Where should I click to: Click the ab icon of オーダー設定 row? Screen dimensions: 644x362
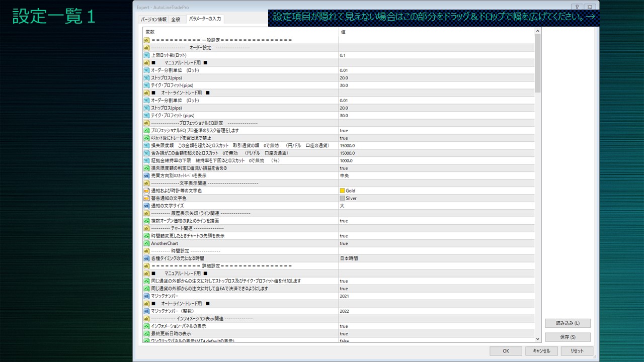147,48
